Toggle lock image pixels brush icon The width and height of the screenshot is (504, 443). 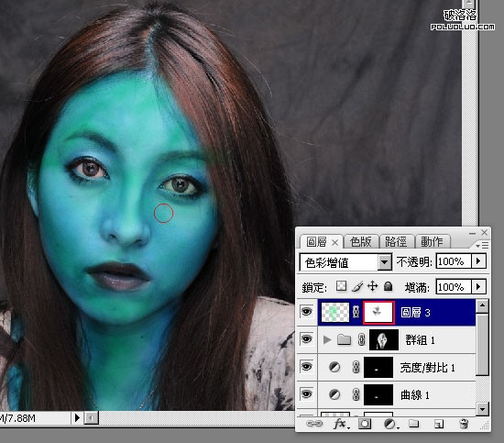pyautogui.click(x=356, y=286)
